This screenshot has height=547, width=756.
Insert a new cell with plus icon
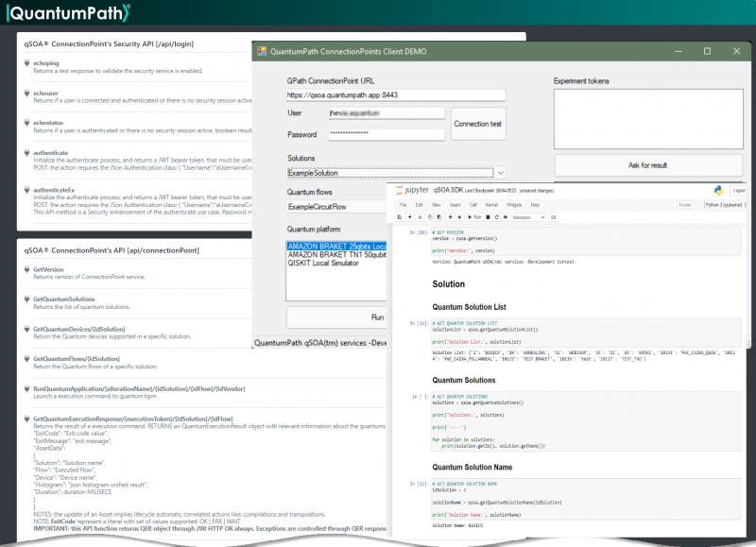point(408,217)
